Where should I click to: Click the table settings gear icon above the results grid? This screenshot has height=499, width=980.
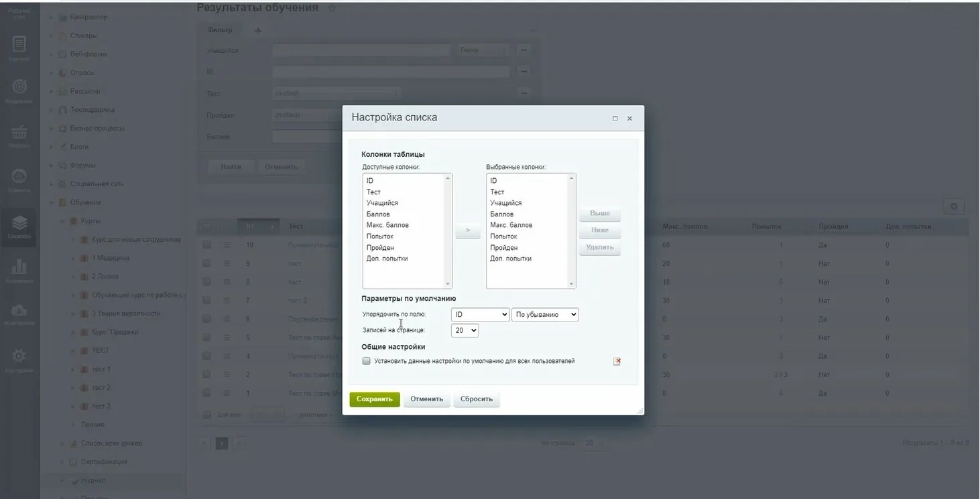(954, 206)
